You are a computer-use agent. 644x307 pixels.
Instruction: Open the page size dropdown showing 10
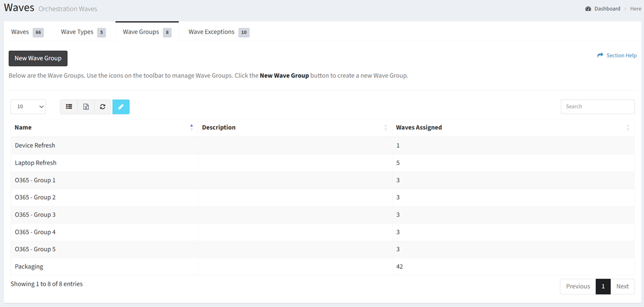point(28,107)
